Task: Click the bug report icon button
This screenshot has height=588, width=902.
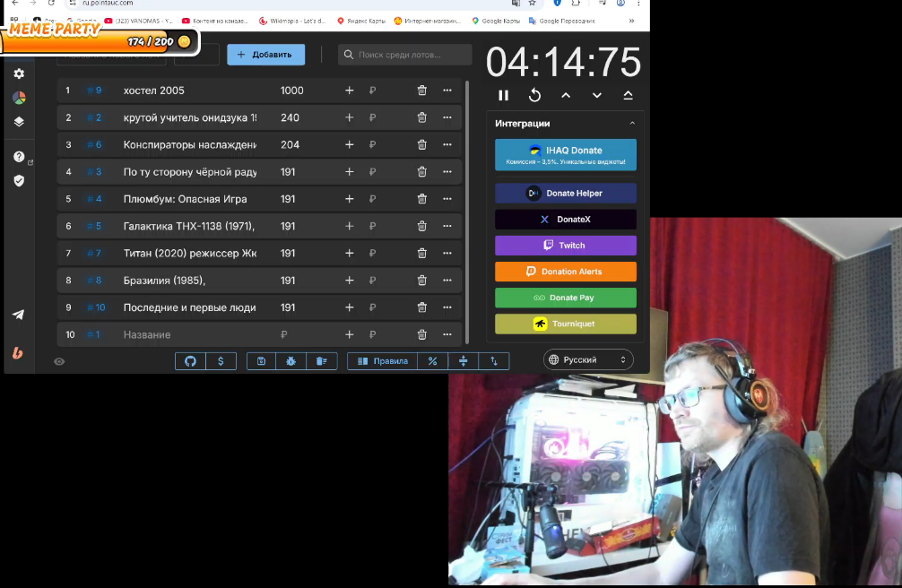Action: [x=291, y=360]
